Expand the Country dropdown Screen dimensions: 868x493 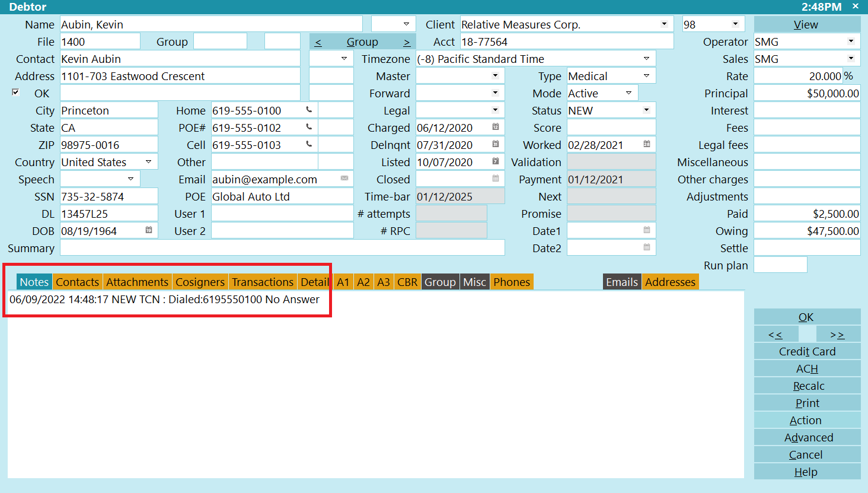coord(148,162)
